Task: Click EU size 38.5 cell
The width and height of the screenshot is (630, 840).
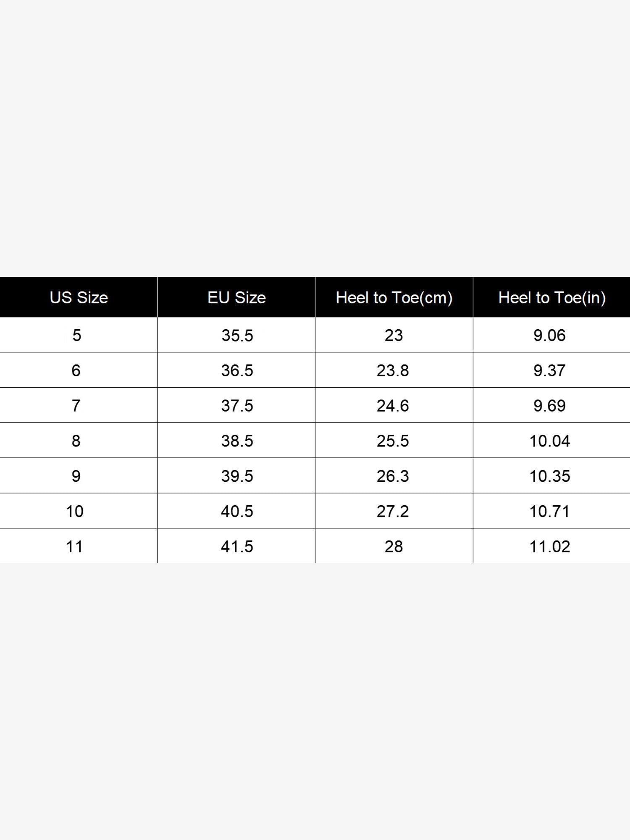Action: [236, 441]
